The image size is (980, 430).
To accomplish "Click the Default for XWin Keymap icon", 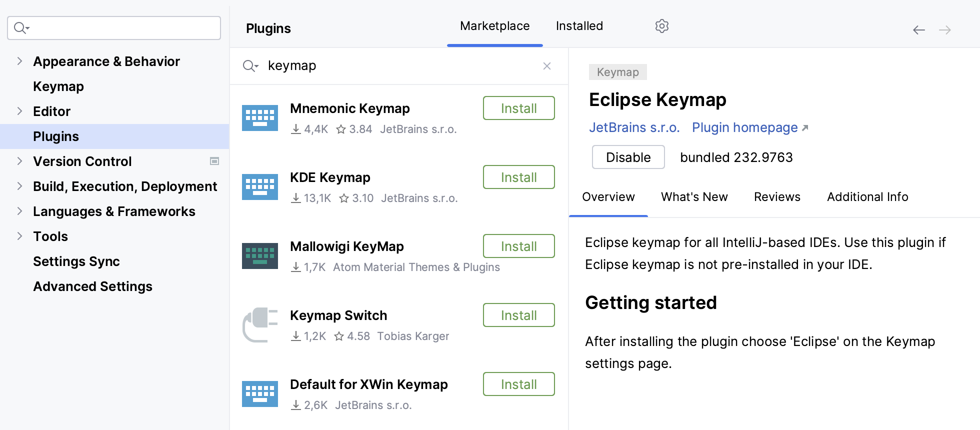I will click(260, 394).
